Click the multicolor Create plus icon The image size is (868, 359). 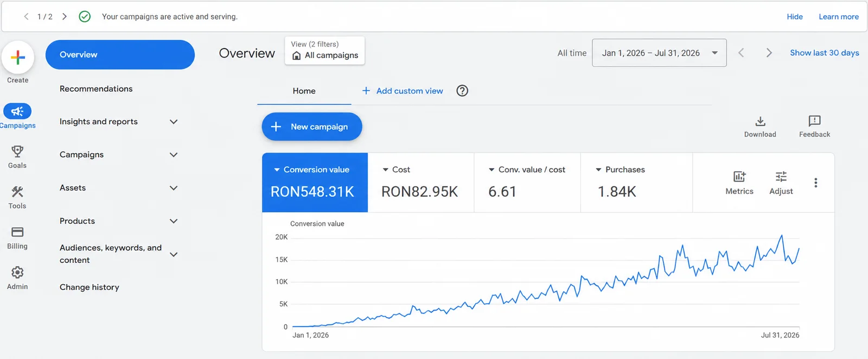coord(18,57)
